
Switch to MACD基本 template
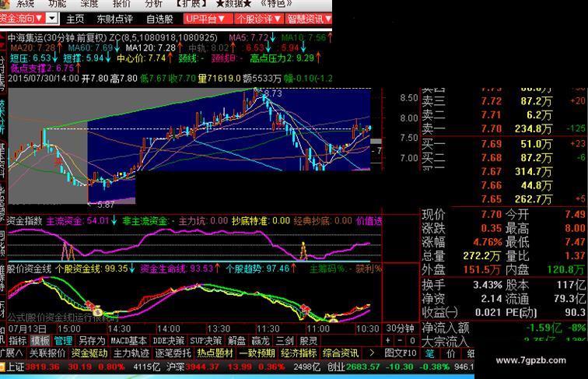pyautogui.click(x=128, y=341)
